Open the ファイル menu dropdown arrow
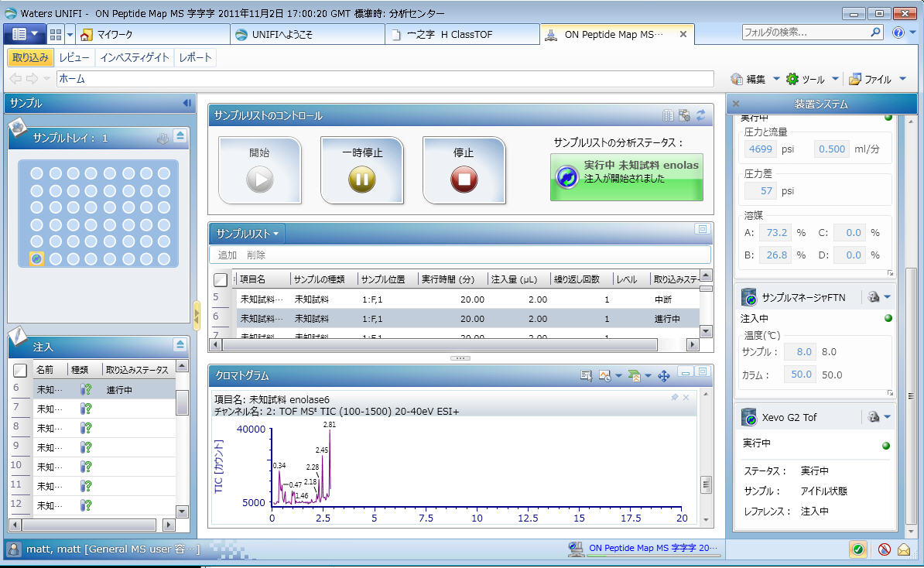 click(x=903, y=78)
